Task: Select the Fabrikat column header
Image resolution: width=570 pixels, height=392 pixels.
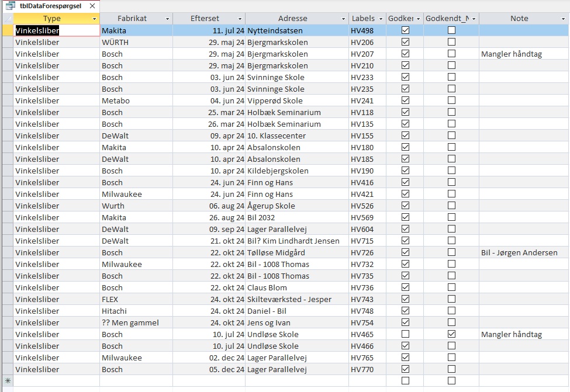Action: [x=132, y=19]
